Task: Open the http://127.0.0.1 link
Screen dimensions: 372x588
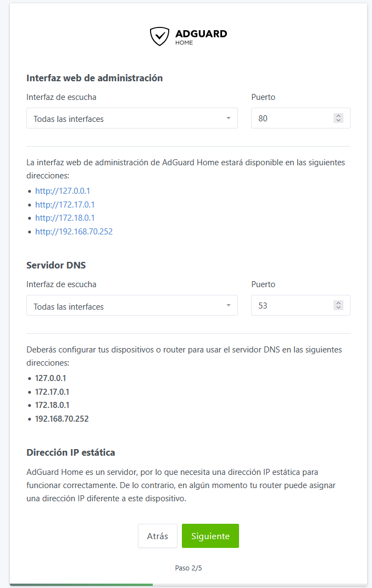Action: pyautogui.click(x=63, y=191)
